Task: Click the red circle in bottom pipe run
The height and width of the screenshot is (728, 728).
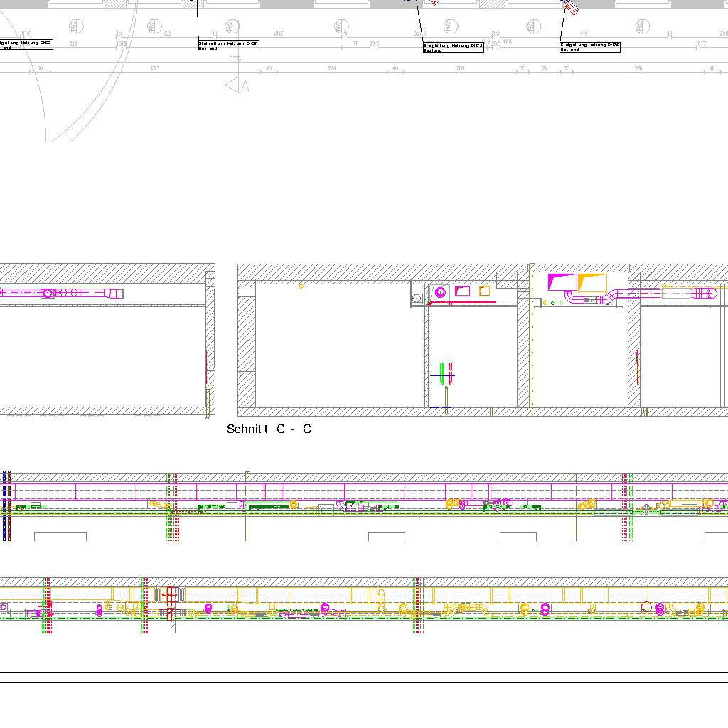Action: click(x=646, y=606)
